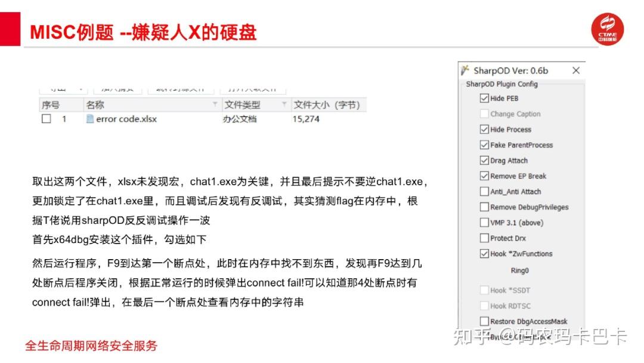The image size is (644, 363).
Task: Toggle the Drag Attach checkbox
Action: [x=484, y=161]
